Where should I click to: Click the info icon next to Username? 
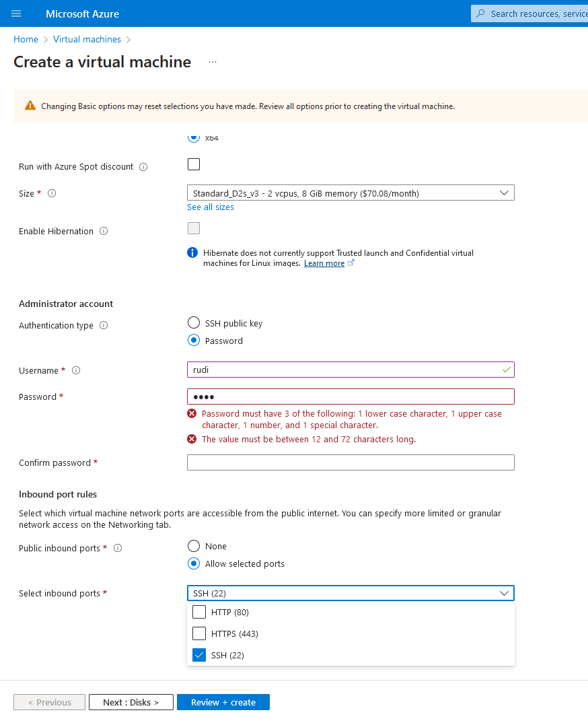pos(76,370)
